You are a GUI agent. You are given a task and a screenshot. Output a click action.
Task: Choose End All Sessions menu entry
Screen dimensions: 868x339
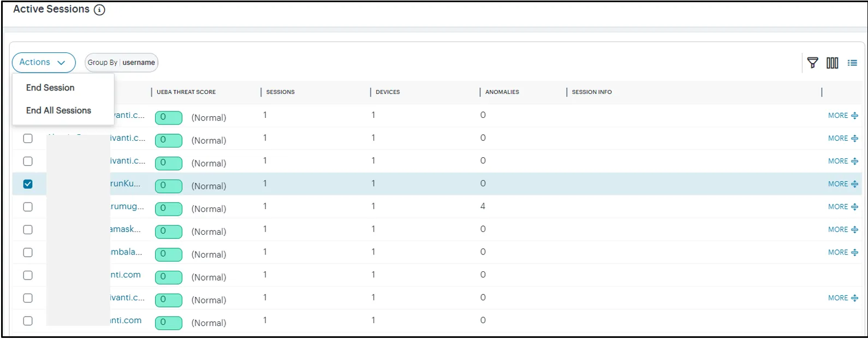tap(58, 110)
